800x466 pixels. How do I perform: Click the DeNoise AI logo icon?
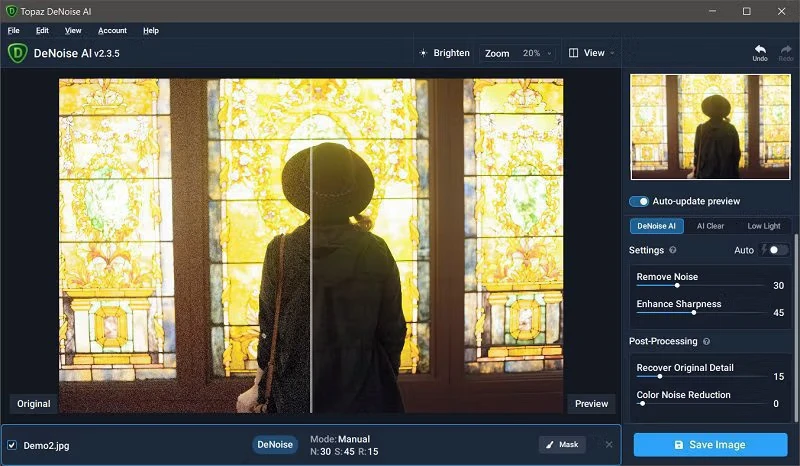tap(17, 53)
